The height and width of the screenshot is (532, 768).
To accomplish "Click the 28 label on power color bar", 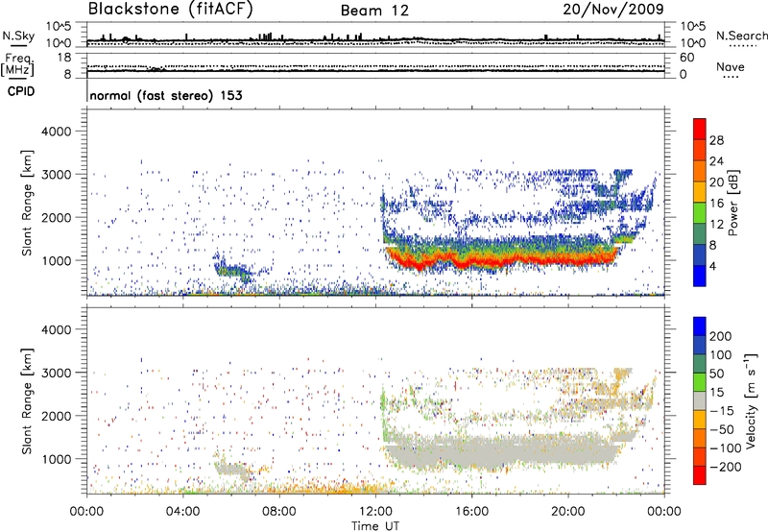I will pos(716,140).
